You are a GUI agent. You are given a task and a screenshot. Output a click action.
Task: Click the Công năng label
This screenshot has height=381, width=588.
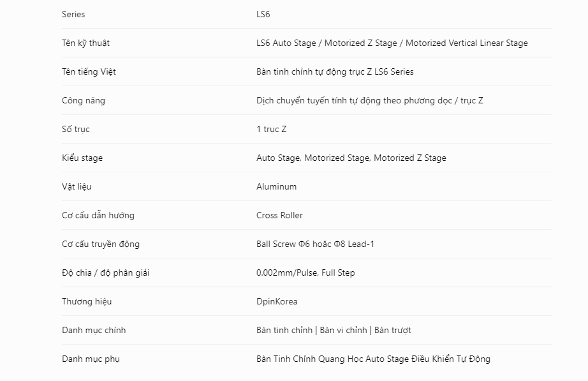[x=84, y=101]
